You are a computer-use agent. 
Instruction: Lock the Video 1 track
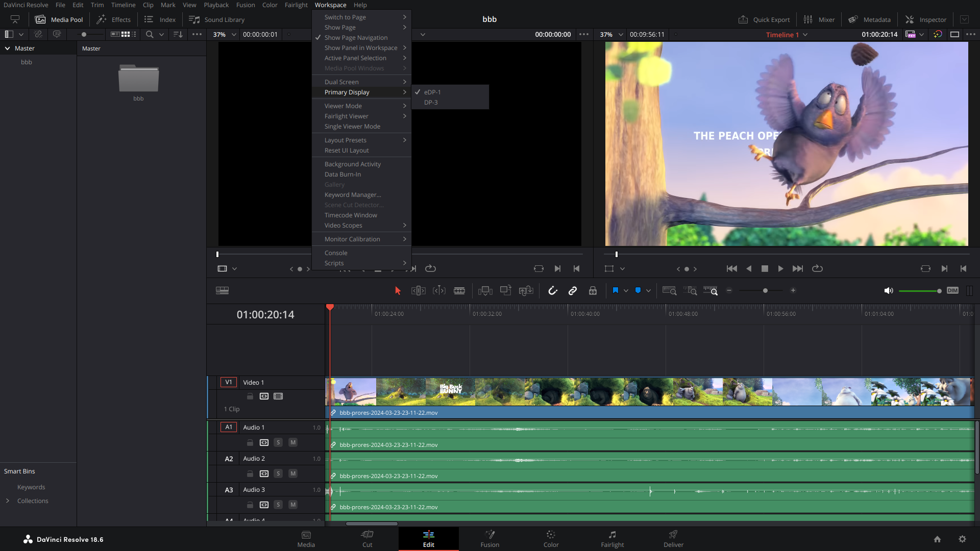[250, 396]
